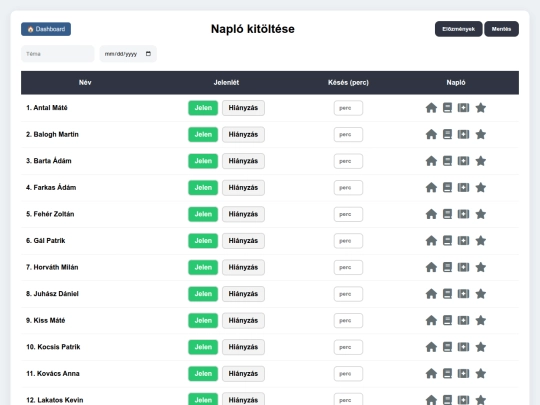The height and width of the screenshot is (405, 540).
Task: Focus the Téma topic input field
Action: pyautogui.click(x=58, y=54)
